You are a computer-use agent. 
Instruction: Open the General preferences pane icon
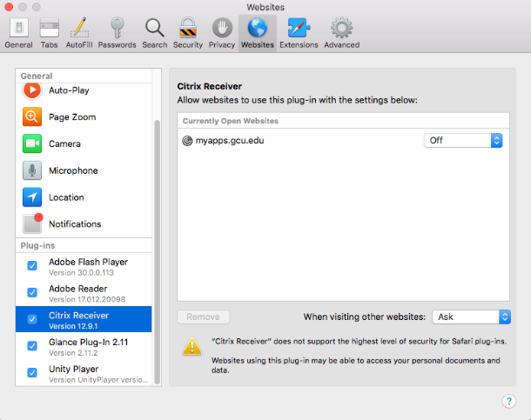(18, 28)
